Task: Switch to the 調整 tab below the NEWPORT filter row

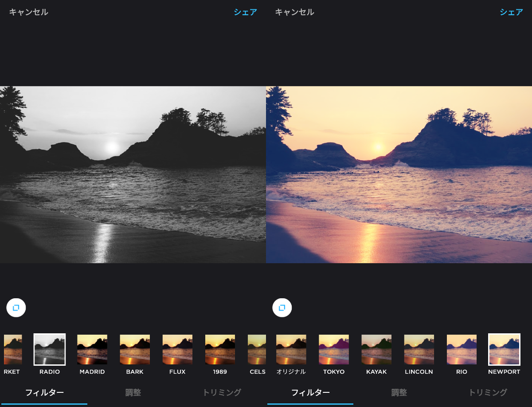Action: (x=399, y=393)
